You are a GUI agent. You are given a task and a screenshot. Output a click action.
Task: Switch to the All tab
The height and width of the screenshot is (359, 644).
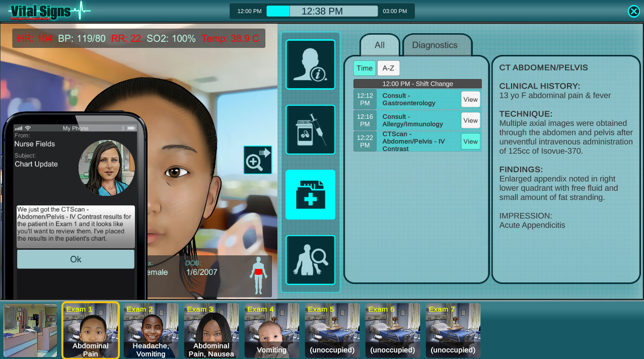point(379,45)
